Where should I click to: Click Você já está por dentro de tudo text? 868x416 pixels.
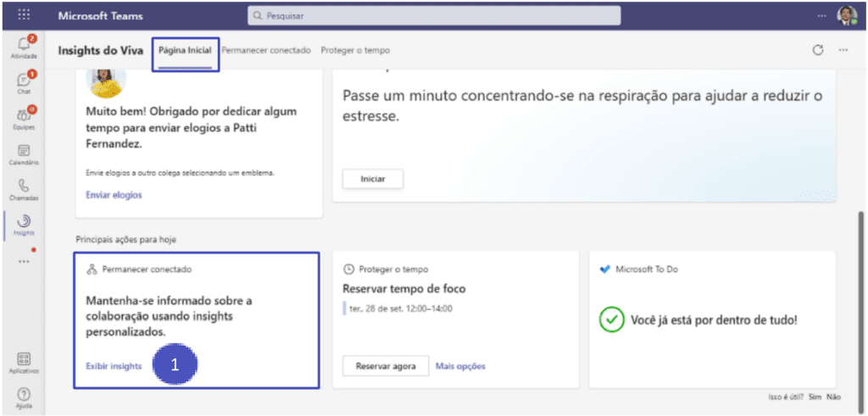(x=714, y=320)
